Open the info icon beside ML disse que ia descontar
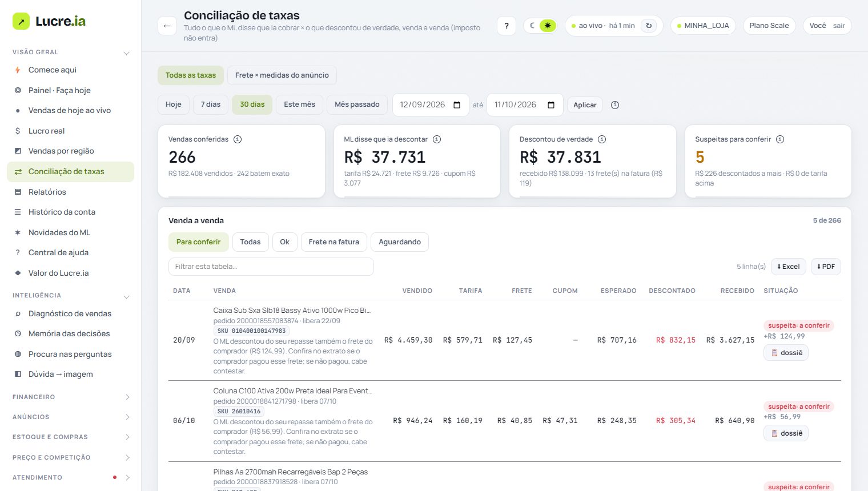 (x=437, y=139)
